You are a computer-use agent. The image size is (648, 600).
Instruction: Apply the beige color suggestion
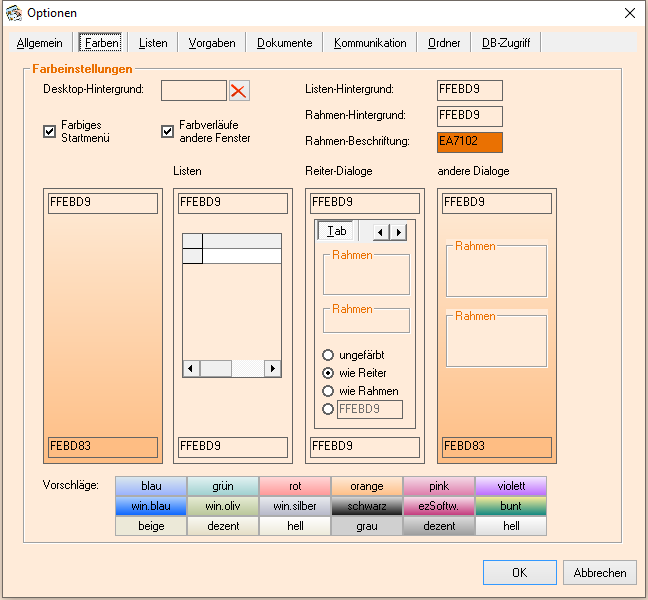coord(151,526)
